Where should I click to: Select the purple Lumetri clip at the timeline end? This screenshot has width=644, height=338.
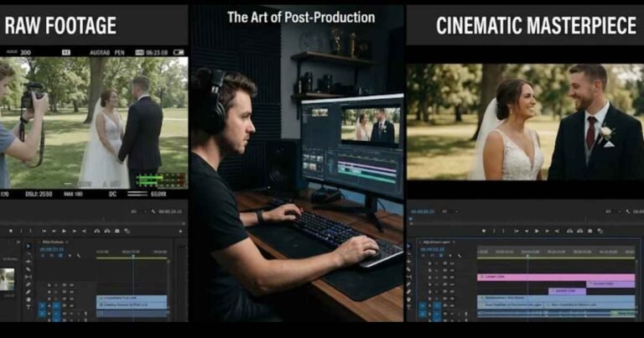click(610, 284)
